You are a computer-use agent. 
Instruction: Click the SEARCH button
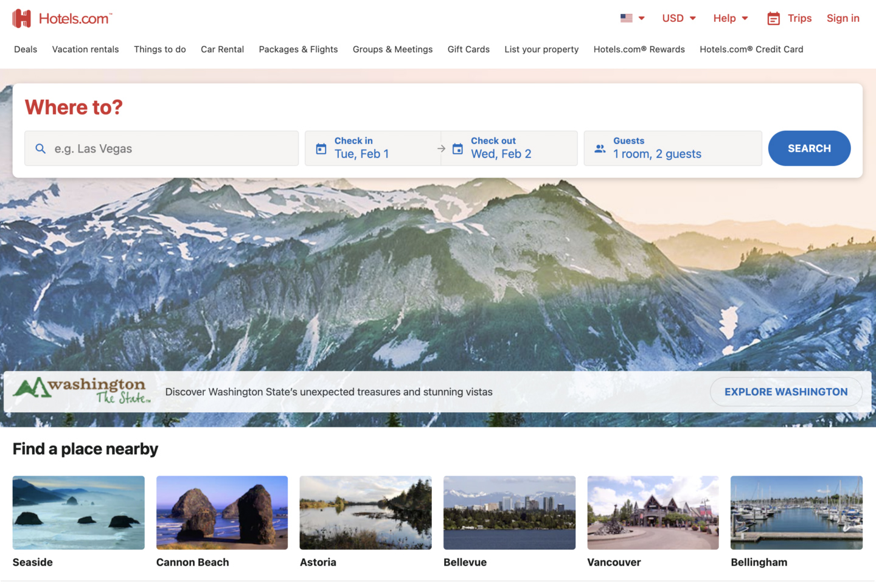(809, 148)
